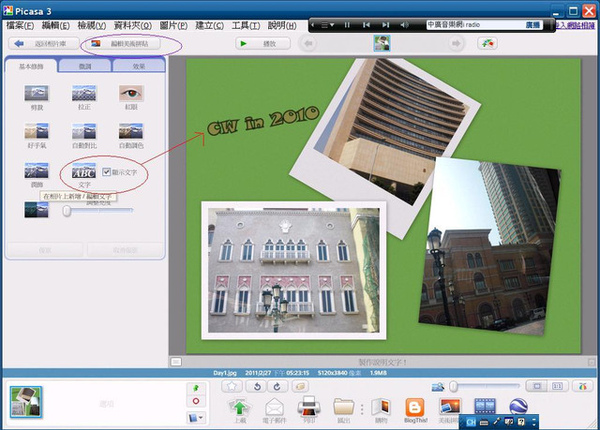
Task: Click the 1:1 actual size button
Action: tap(557, 386)
